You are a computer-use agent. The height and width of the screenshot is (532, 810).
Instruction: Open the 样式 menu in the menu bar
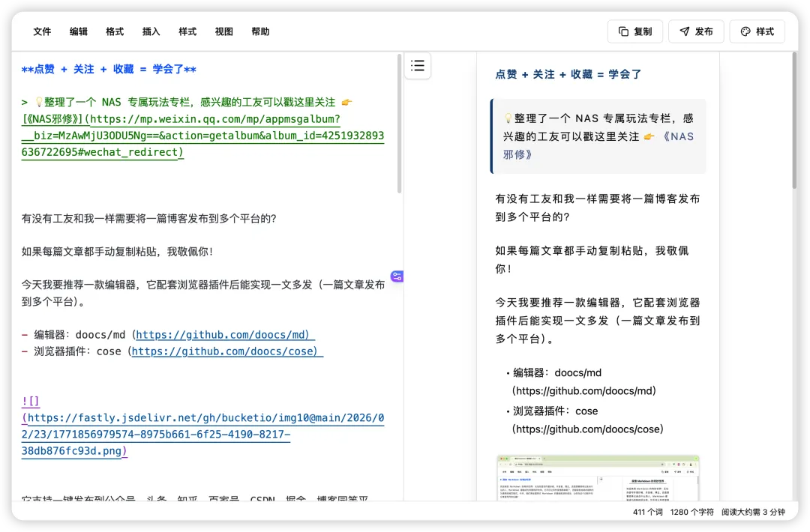tap(187, 31)
